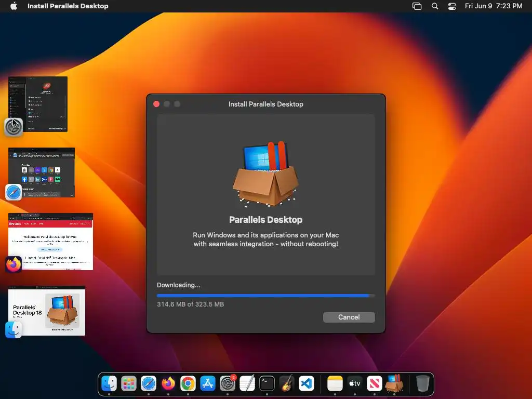Open System Settings from the Dock
The image size is (532, 399).
[228, 384]
